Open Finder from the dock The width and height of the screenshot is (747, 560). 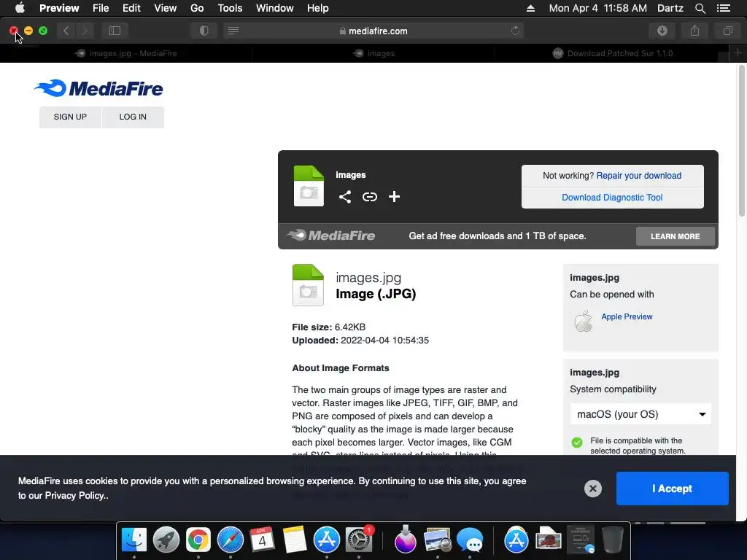(134, 540)
